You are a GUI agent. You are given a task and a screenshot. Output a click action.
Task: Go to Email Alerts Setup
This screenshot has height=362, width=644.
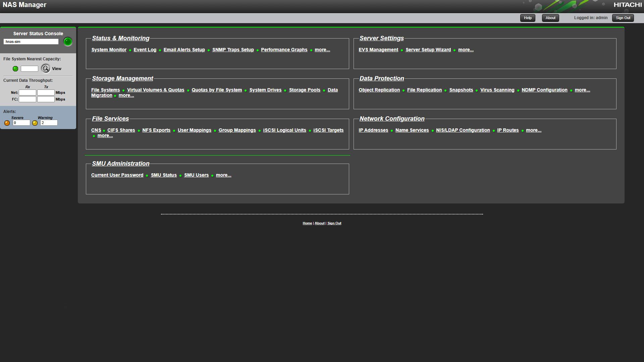184,50
